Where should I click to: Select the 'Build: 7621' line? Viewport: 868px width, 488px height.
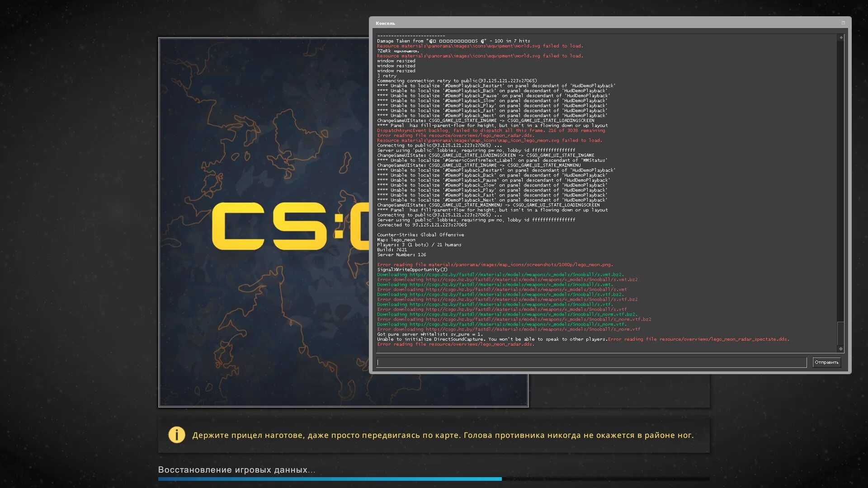click(x=392, y=250)
